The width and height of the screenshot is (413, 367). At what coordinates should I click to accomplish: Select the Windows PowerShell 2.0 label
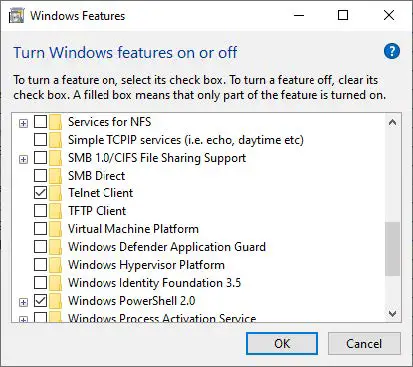132,301
